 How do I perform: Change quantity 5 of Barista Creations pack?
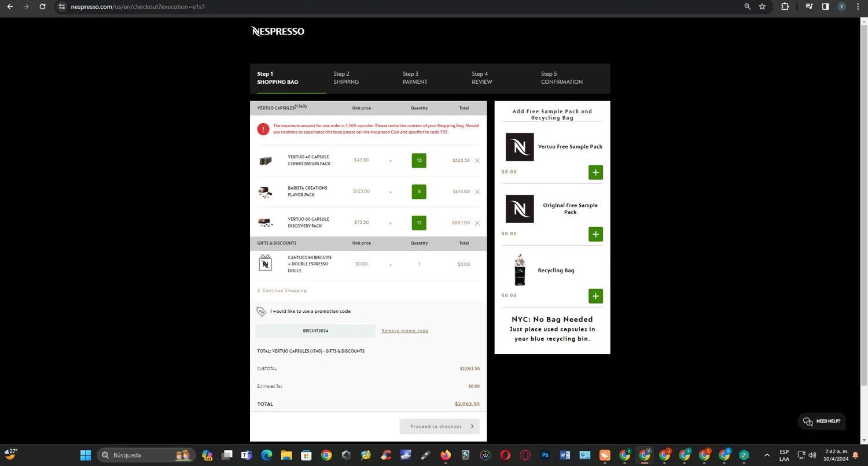[419, 192]
